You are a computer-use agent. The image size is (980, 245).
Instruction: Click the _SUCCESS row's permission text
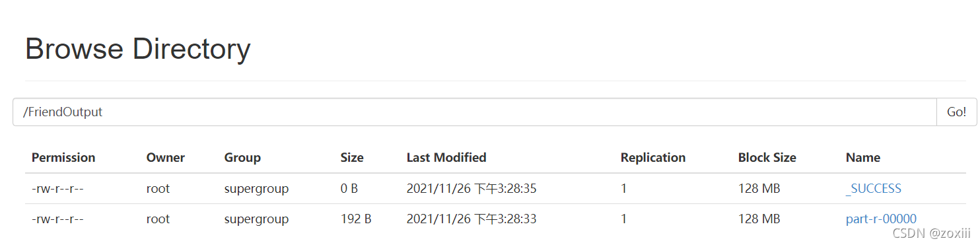point(57,189)
